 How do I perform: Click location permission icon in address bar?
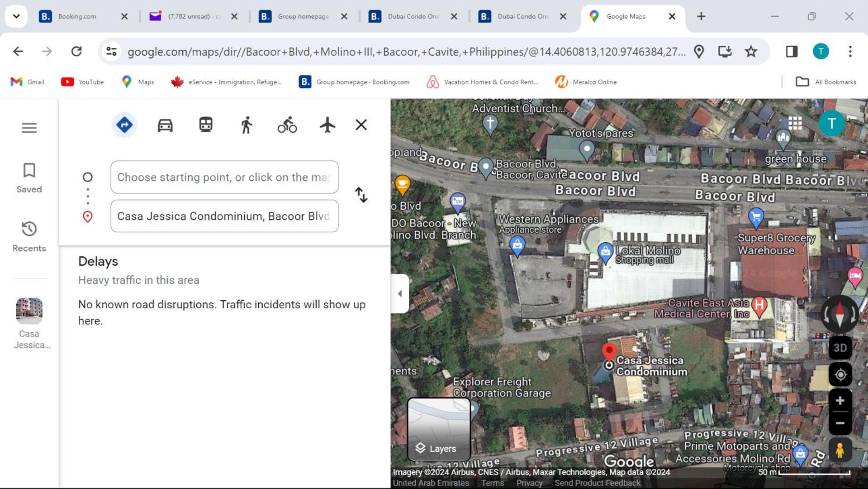pos(699,52)
